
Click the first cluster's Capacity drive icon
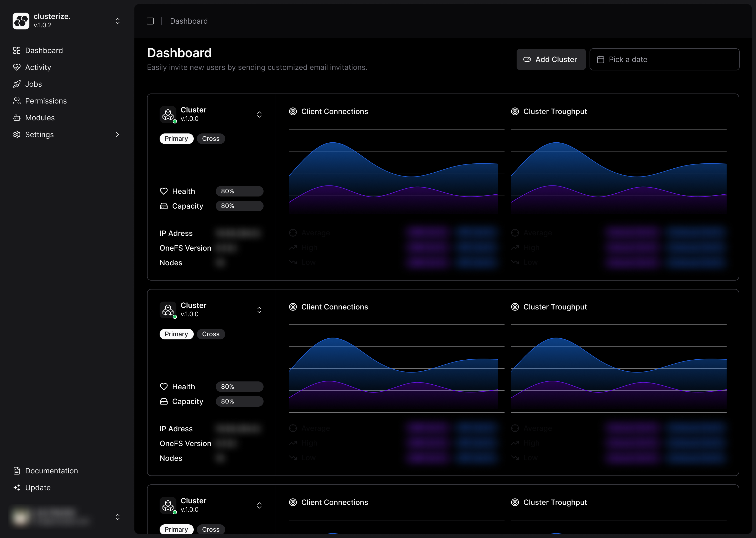tap(164, 206)
